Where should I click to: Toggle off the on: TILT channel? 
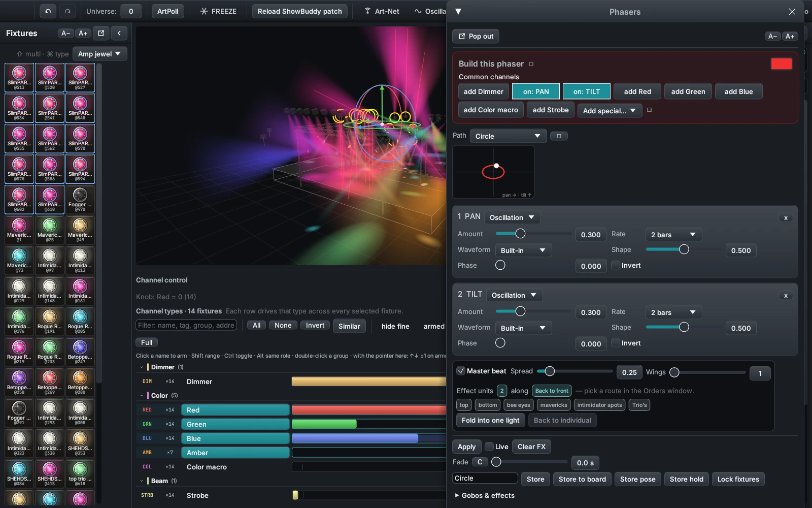click(587, 91)
